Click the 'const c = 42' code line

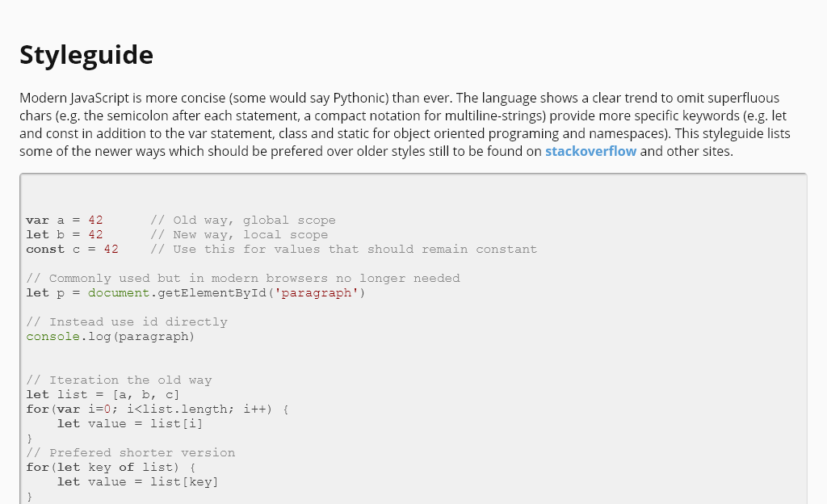click(73, 250)
